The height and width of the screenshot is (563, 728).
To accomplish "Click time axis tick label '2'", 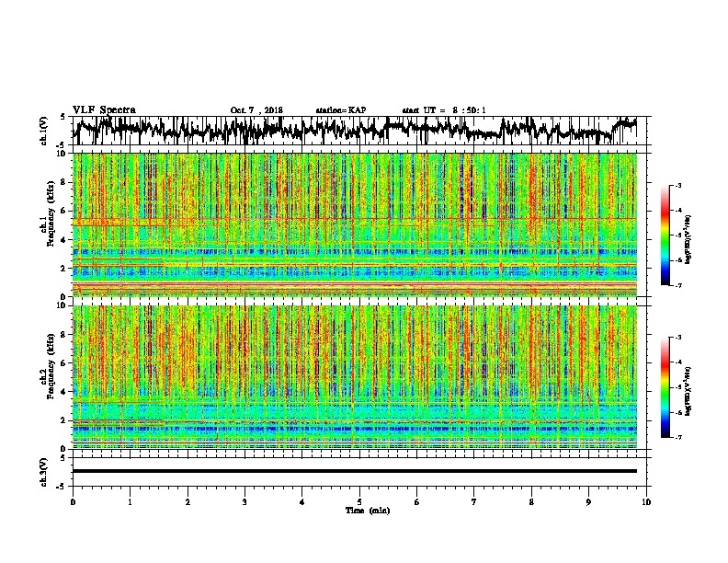I will click(x=188, y=502).
